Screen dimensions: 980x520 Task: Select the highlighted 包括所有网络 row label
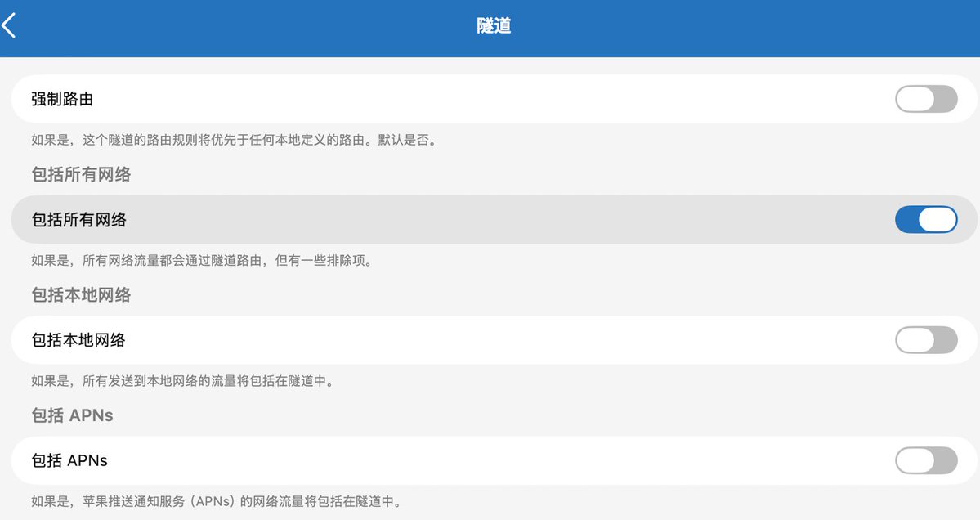pos(78,219)
